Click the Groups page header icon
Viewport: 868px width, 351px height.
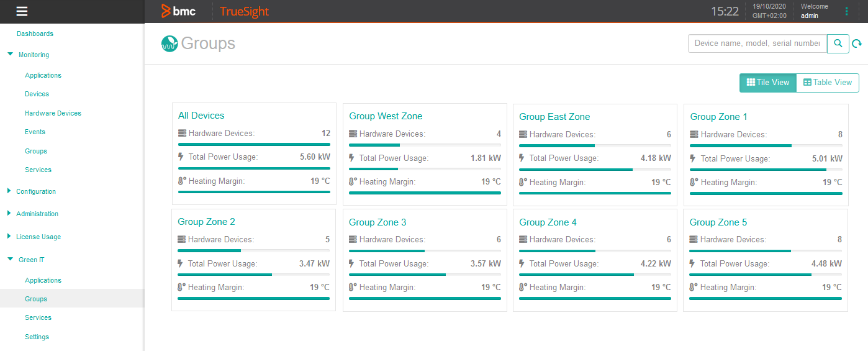point(170,43)
